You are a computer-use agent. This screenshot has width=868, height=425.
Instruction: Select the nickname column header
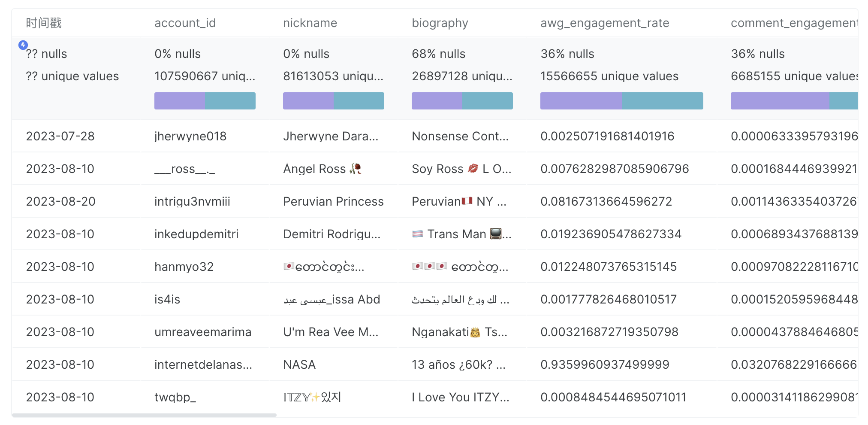(310, 23)
